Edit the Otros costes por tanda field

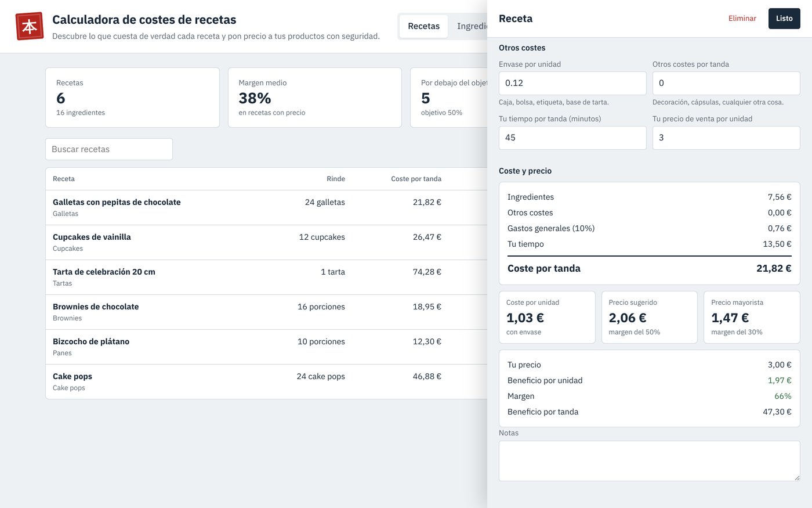726,83
